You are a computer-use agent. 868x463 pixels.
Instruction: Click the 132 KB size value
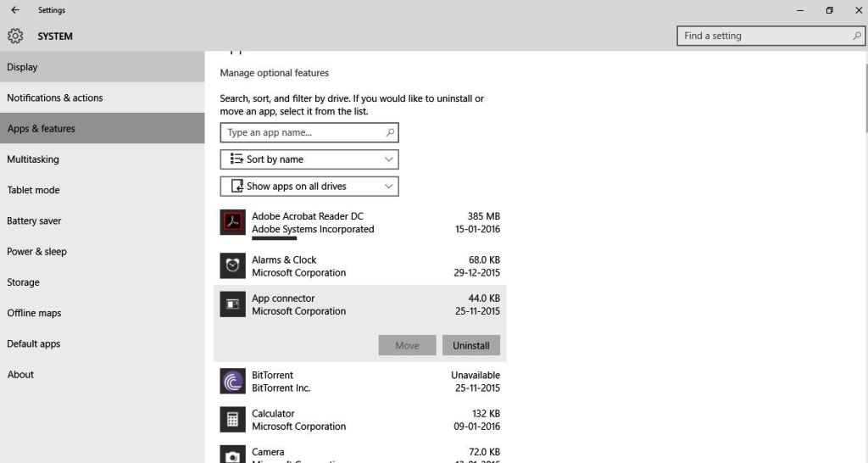point(486,414)
